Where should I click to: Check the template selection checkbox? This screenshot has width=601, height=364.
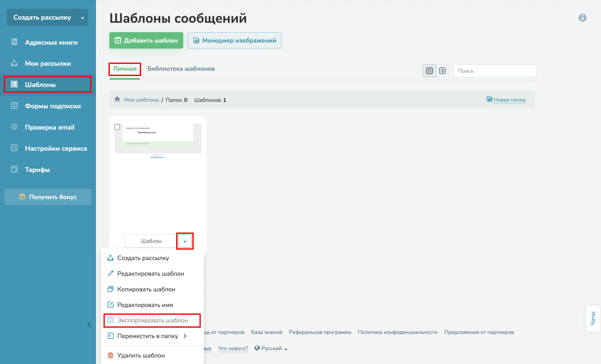[117, 126]
